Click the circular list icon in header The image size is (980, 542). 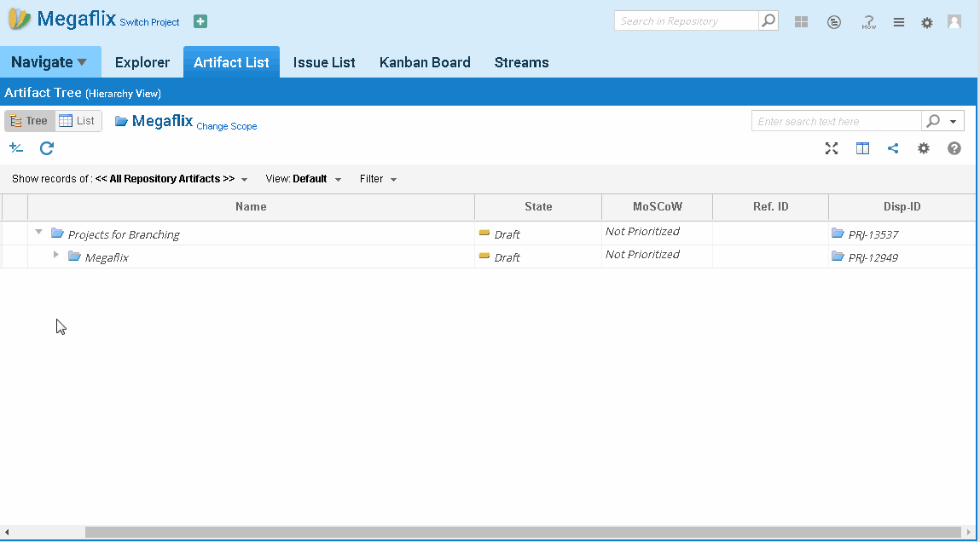click(834, 22)
